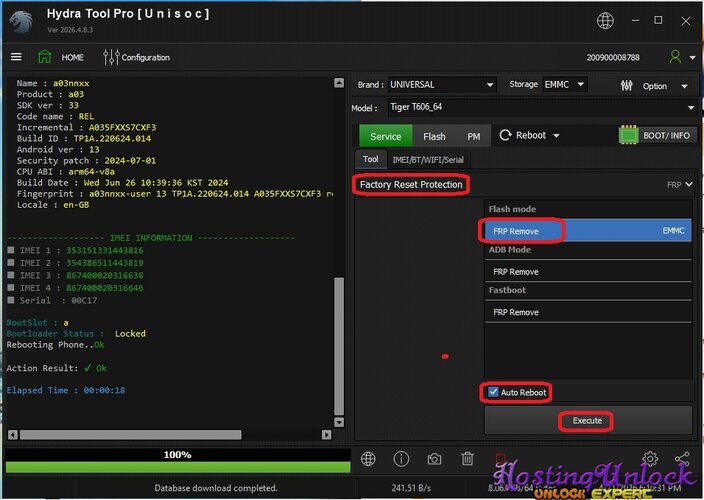Open the Option equalizer icon
The width and height of the screenshot is (704, 500).
626,85
